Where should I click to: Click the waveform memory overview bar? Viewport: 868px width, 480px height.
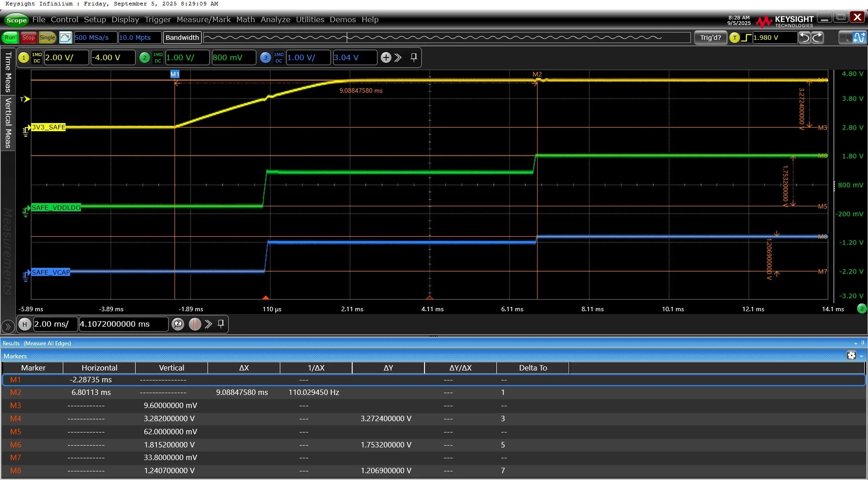447,38
